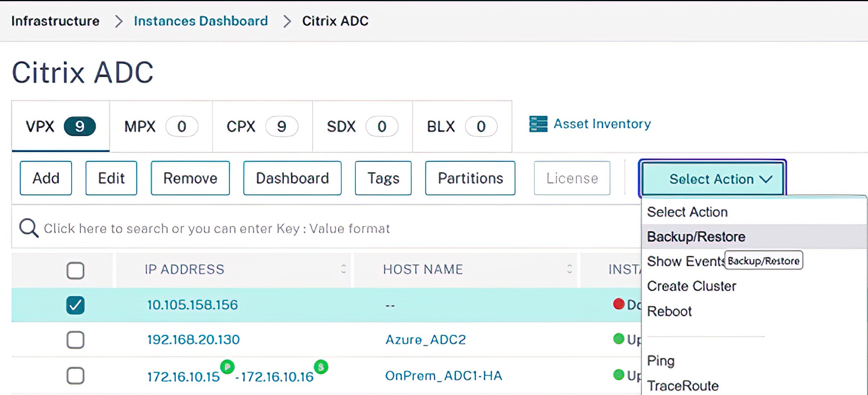Image resolution: width=868 pixels, height=395 pixels.
Task: Click the search magnifier icon
Action: click(28, 228)
